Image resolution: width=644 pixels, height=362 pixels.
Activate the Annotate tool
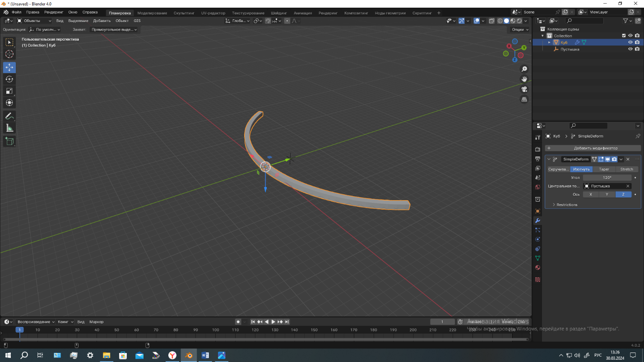coord(9,116)
